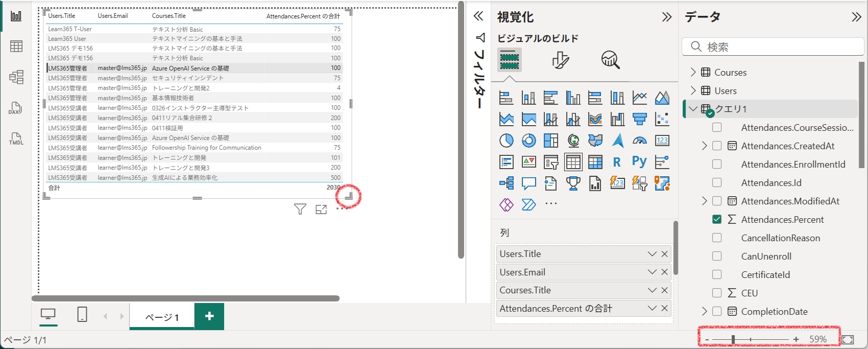Image resolution: width=868 pixels, height=349 pixels.
Task: Uncheck the Attendances.Percent field
Action: pos(717,219)
